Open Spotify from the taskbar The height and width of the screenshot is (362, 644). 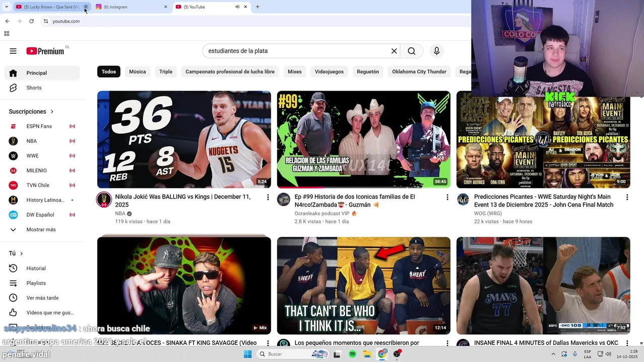pos(352,354)
